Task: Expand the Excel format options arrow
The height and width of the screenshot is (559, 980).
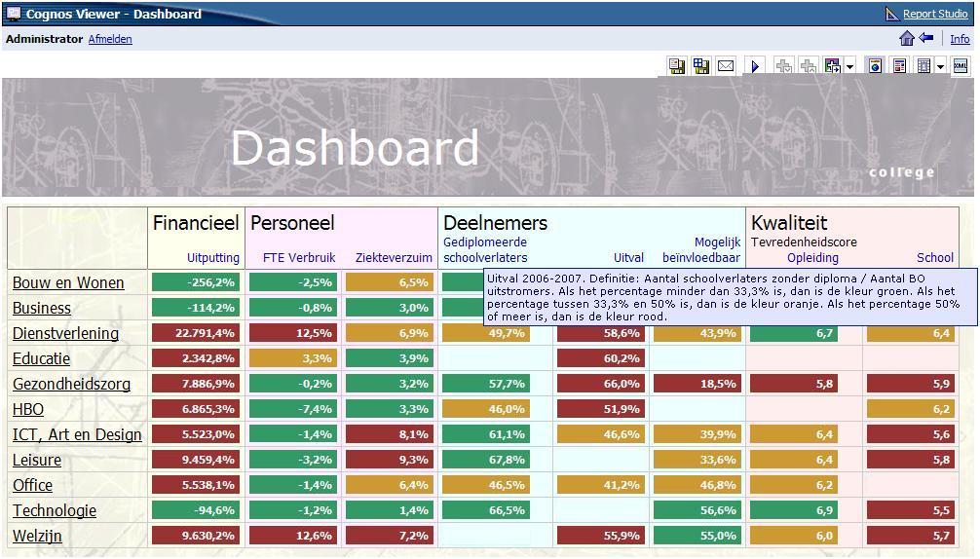Action: pos(940,67)
